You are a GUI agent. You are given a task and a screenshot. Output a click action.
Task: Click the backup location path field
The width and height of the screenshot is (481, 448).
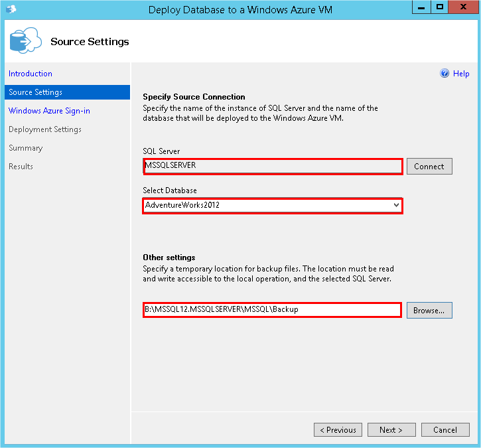[x=272, y=310]
